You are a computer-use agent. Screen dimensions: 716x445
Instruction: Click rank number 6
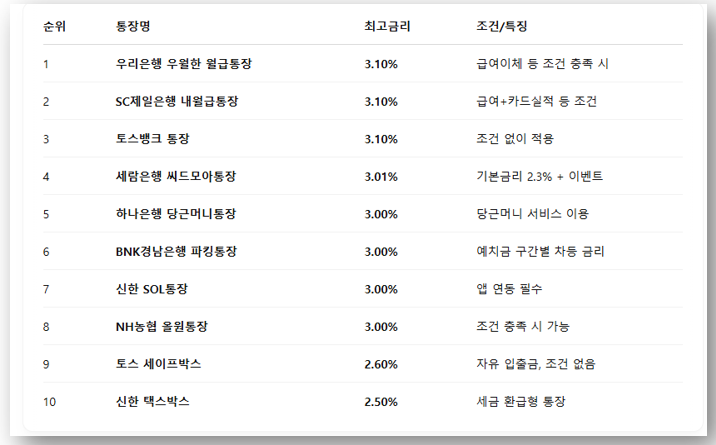click(46, 252)
